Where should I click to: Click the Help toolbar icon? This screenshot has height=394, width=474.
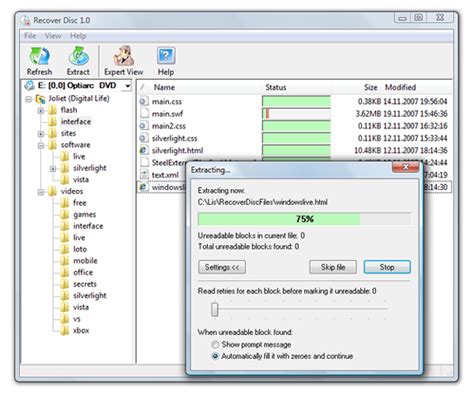click(166, 61)
